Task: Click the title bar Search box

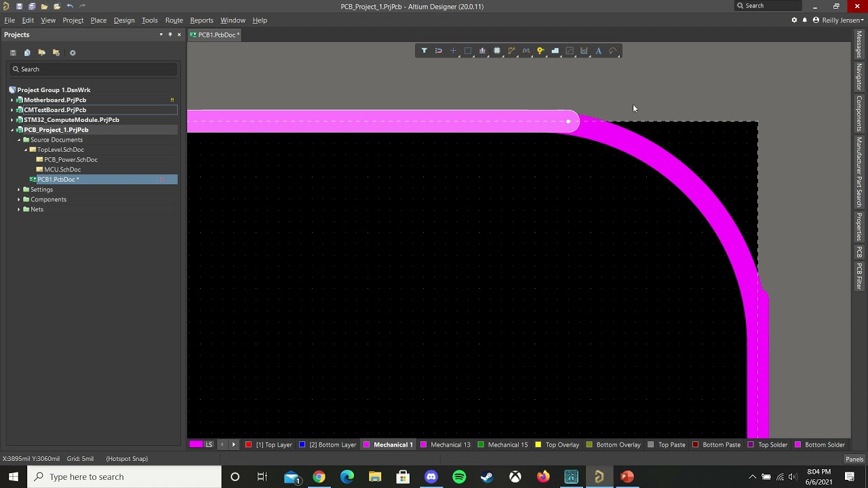Action: coord(768,6)
